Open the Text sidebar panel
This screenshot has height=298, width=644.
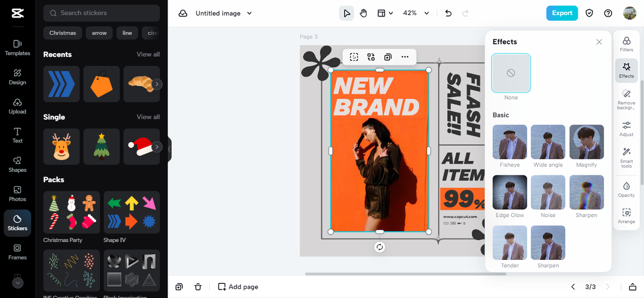pos(18,135)
